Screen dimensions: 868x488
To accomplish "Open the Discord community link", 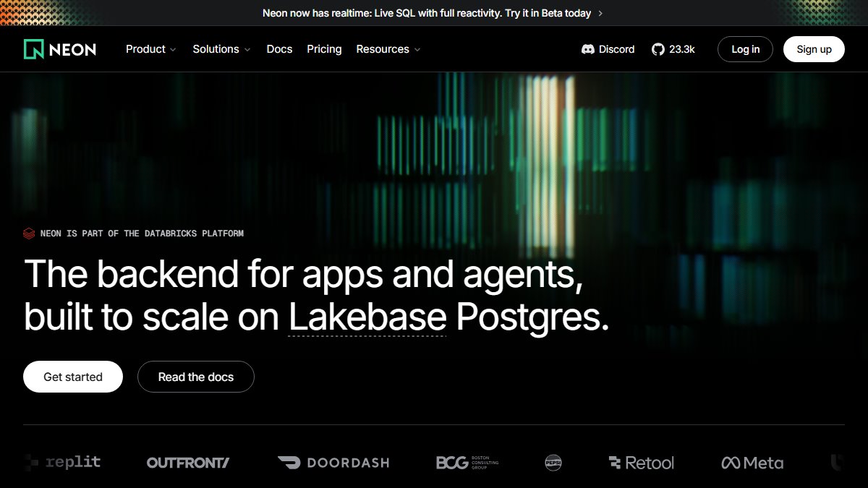I will point(608,49).
